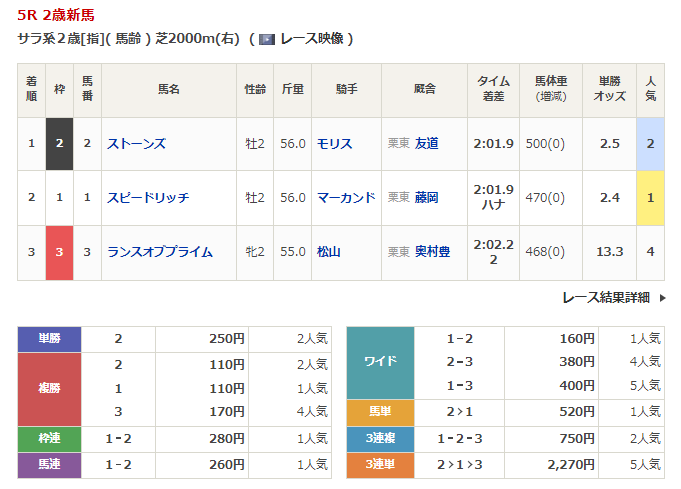The image size is (681, 489).
Task: Open jockey 松山 profile
Action: [x=328, y=252]
